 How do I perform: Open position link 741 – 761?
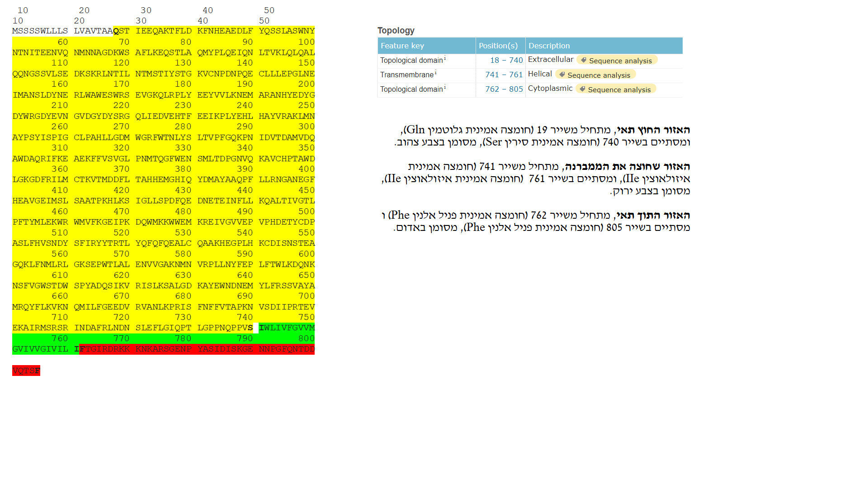[504, 75]
